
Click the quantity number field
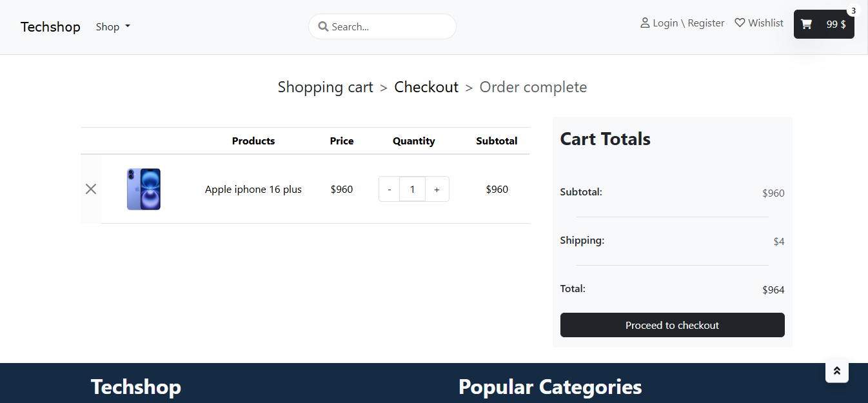click(413, 190)
